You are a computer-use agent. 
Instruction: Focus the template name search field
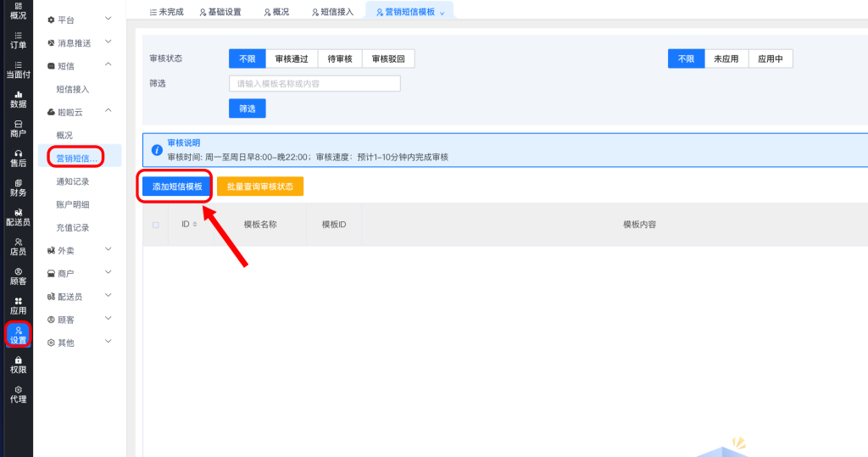tap(314, 84)
